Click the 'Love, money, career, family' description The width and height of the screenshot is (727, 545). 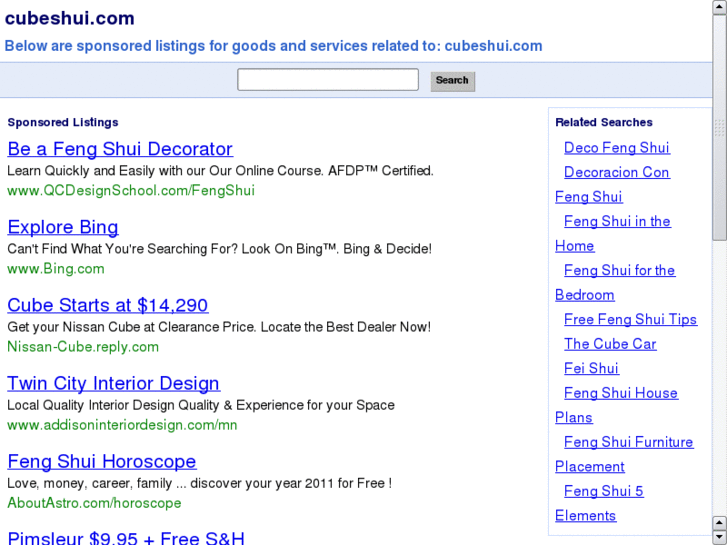[199, 483]
